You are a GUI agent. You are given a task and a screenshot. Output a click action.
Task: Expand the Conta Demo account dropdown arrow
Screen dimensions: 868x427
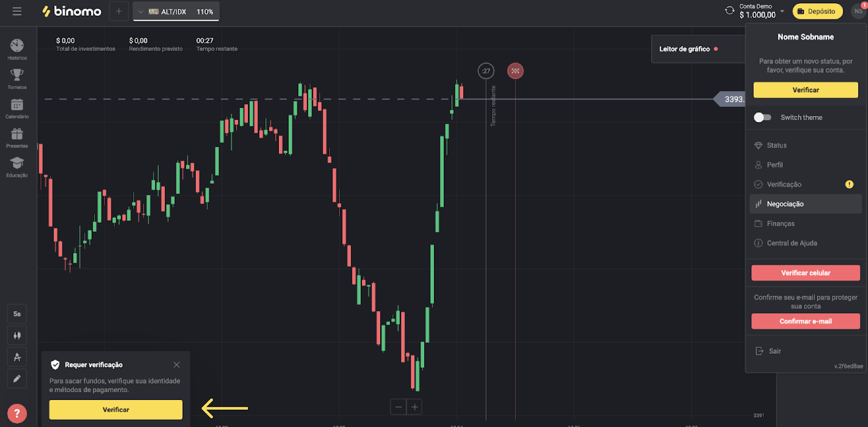click(782, 11)
